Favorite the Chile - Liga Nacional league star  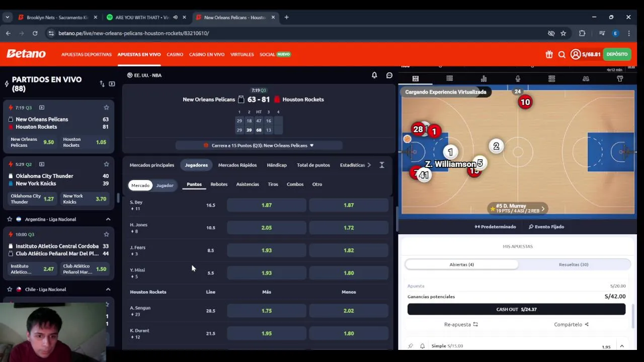pos(10,289)
